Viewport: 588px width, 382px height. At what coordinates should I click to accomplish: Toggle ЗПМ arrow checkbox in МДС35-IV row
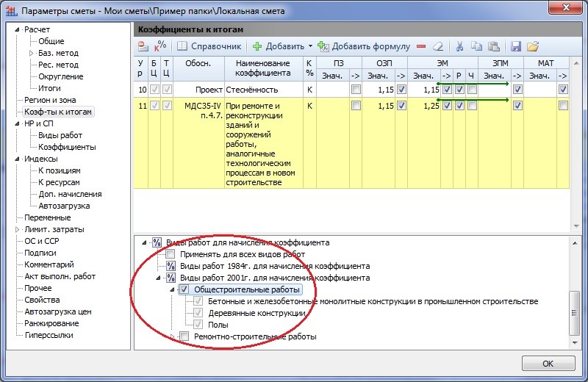(x=517, y=106)
